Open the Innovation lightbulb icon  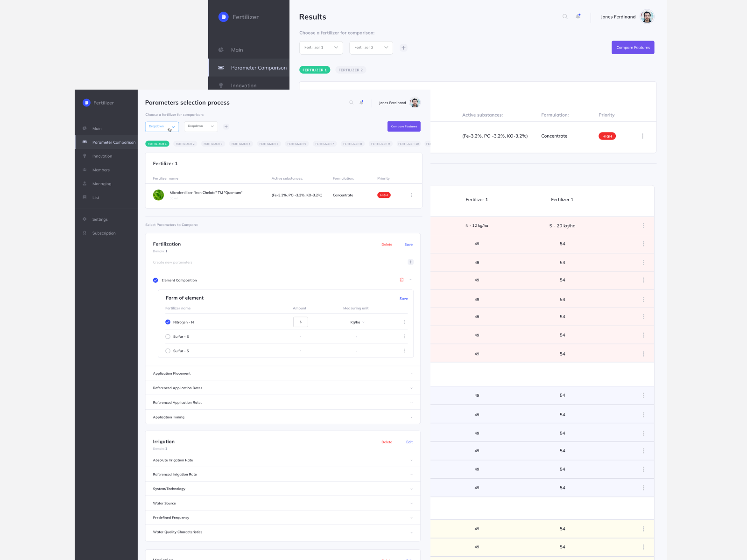tap(85, 156)
